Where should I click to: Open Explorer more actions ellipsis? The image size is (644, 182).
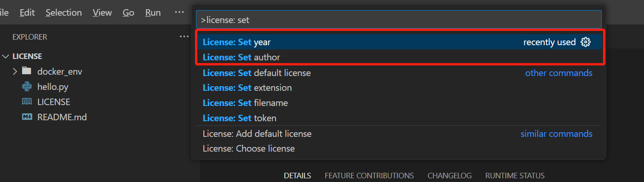tap(184, 37)
